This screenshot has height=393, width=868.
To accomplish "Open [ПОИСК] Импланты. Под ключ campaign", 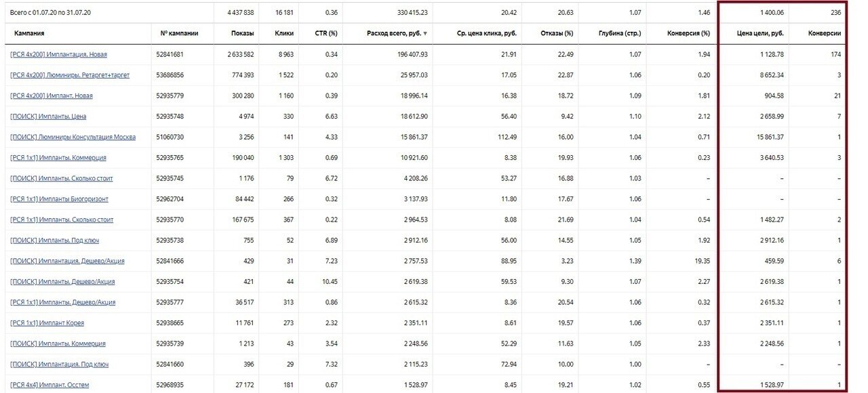I will click(55, 241).
